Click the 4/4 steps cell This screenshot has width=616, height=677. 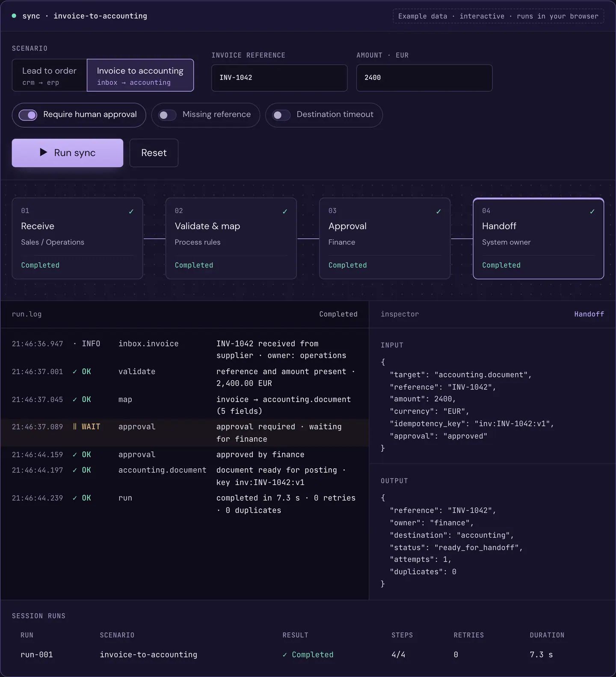click(398, 655)
